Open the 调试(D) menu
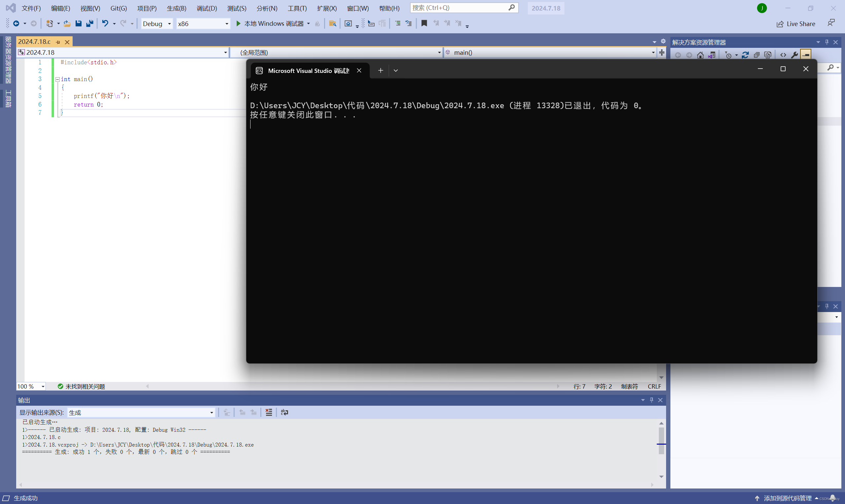The height and width of the screenshot is (504, 845). pos(207,8)
